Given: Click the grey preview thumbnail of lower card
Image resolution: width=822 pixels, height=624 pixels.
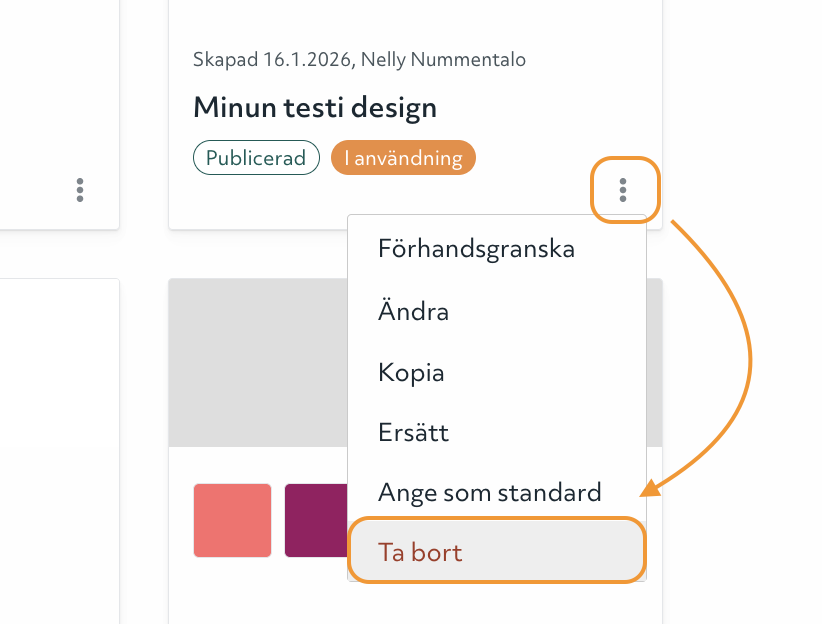Looking at the screenshot, I should click(x=257, y=362).
